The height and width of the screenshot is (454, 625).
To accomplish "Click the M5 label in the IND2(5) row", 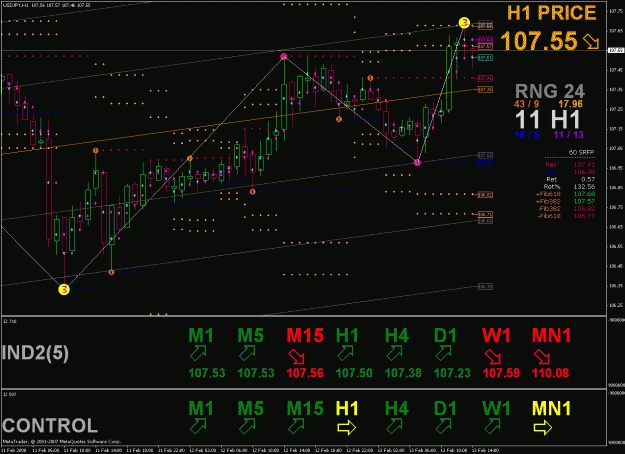I will coord(251,336).
